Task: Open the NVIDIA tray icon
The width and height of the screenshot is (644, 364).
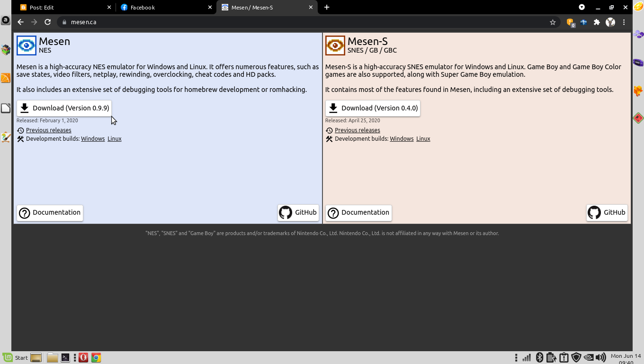Action: [589, 357]
